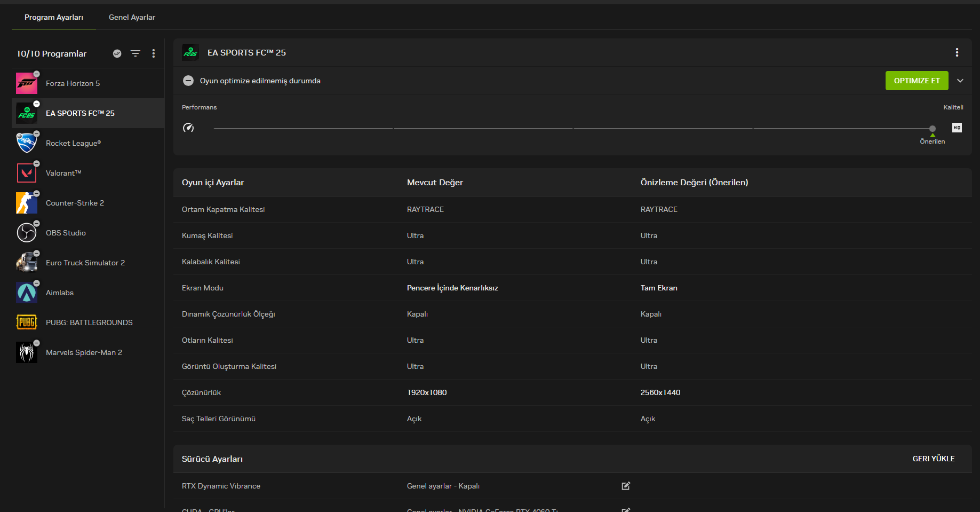This screenshot has width=980, height=512.
Task: Select Rocket League icon in program list
Action: click(x=27, y=143)
